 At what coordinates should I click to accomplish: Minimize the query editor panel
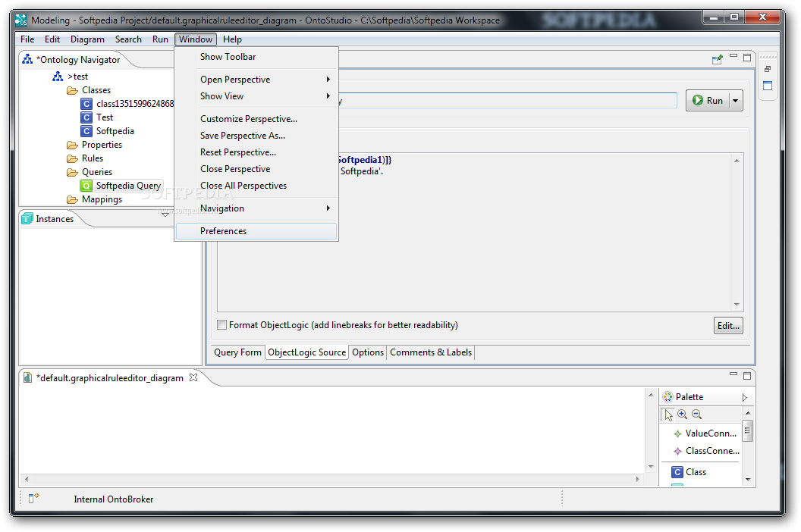coord(733,55)
